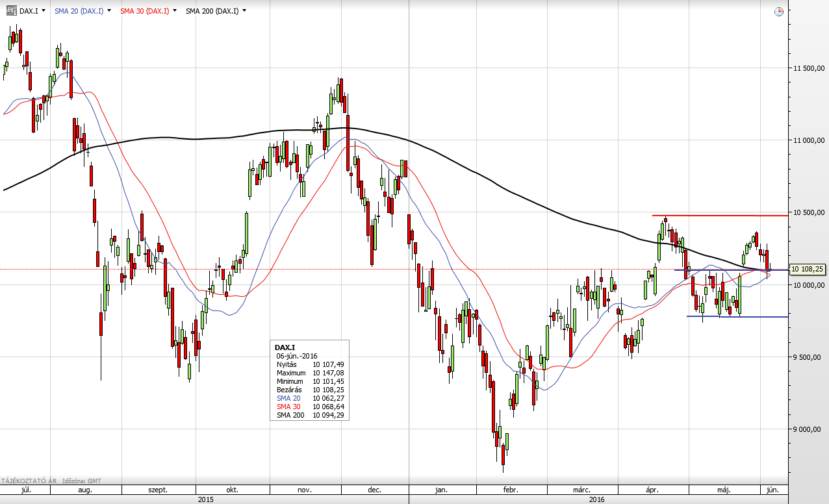Click the clock icon at the chart's top right
Screen dimensions: 829x504
(779, 12)
